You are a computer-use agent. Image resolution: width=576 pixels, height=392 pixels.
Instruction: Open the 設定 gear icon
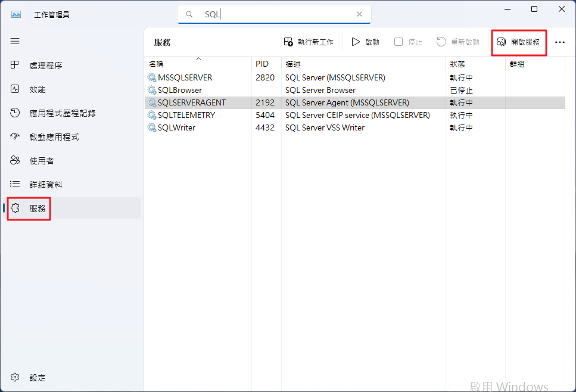[15, 377]
